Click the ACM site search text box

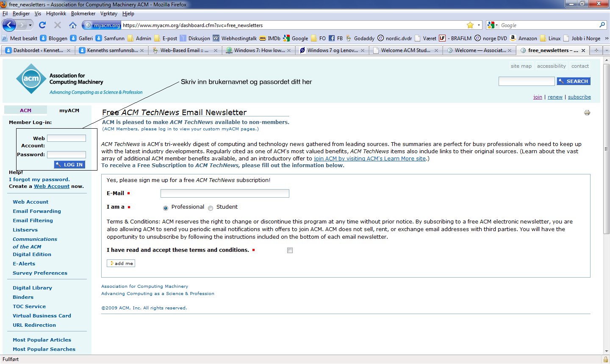[527, 81]
